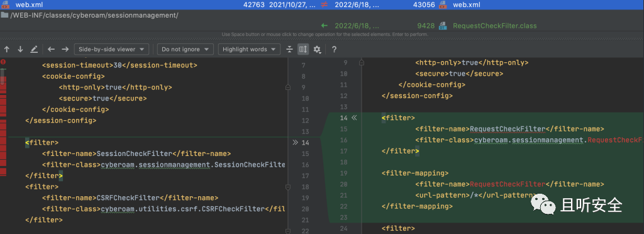Image resolution: width=644 pixels, height=234 pixels.
Task: Toggle the fold marker at right line 9
Action: [x=362, y=63]
